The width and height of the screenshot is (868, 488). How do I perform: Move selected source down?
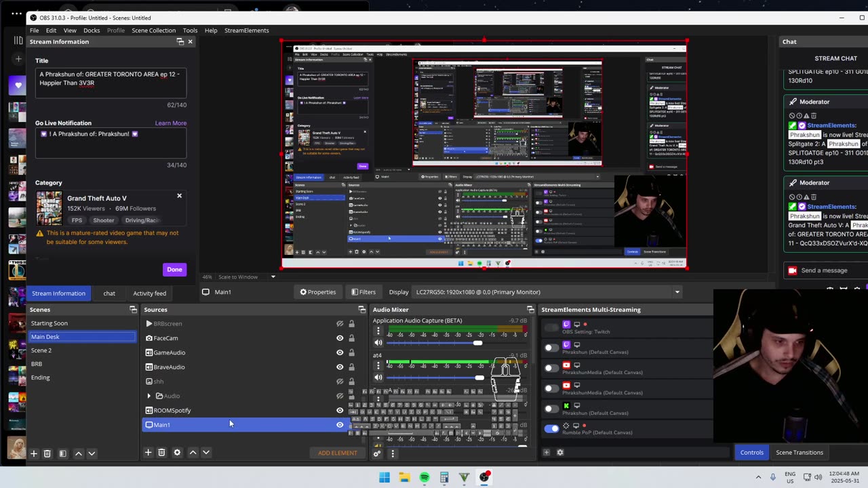[206, 452]
